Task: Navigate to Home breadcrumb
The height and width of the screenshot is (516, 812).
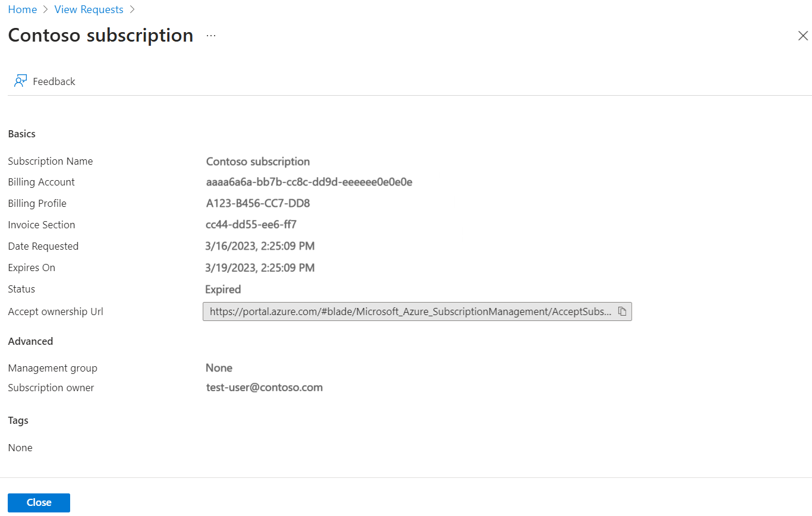Action: click(22, 10)
